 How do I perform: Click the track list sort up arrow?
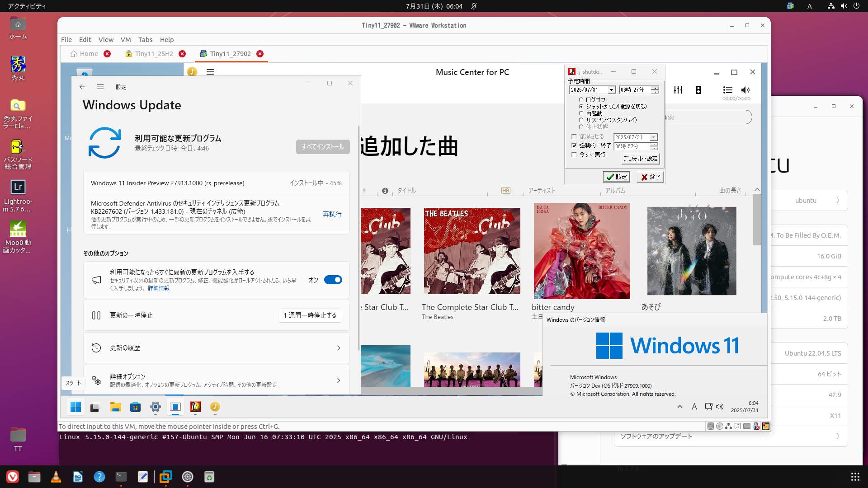[757, 190]
